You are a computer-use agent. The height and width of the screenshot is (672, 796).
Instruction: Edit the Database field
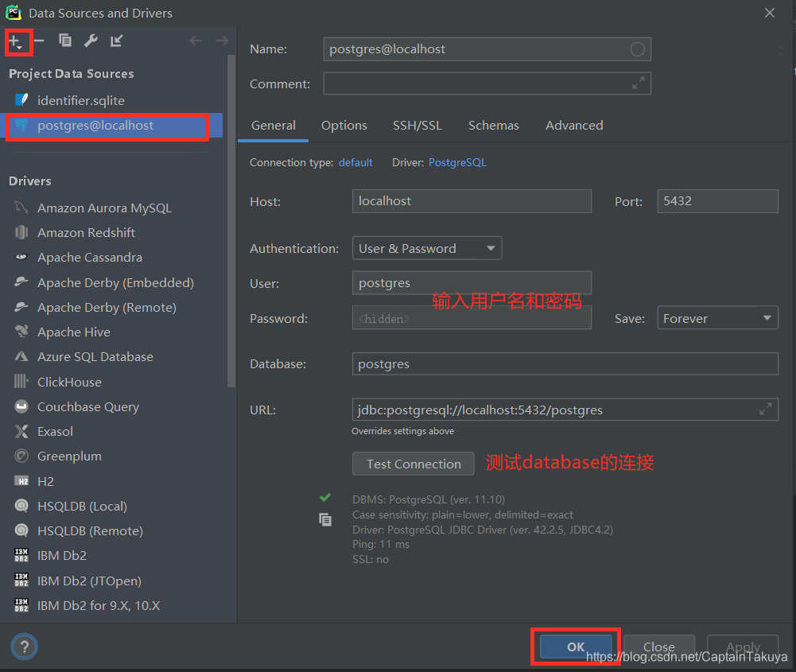(565, 364)
